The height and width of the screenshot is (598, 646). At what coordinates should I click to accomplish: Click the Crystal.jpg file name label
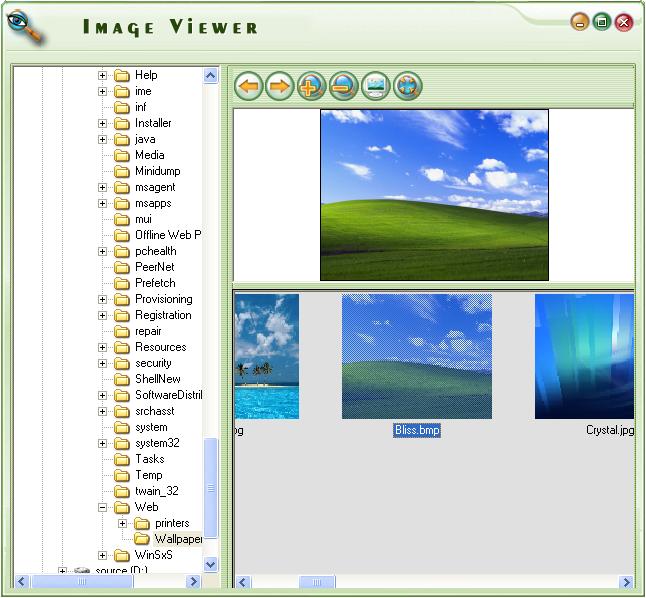pos(610,430)
